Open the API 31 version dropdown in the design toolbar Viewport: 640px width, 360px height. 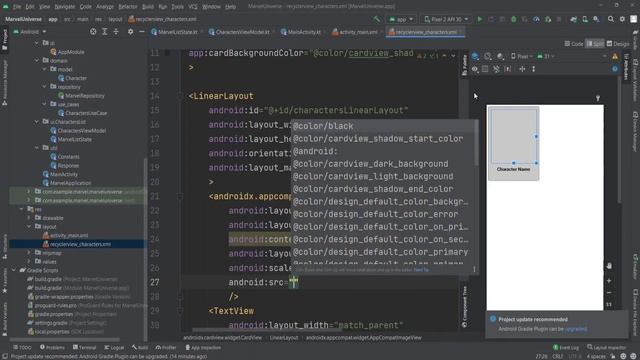546,56
